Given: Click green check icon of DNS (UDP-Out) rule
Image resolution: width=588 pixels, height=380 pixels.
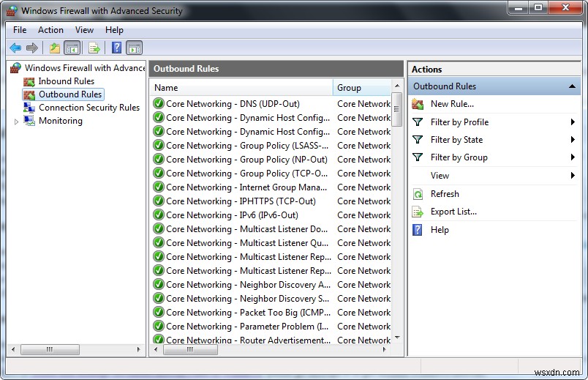Looking at the screenshot, I should [159, 104].
